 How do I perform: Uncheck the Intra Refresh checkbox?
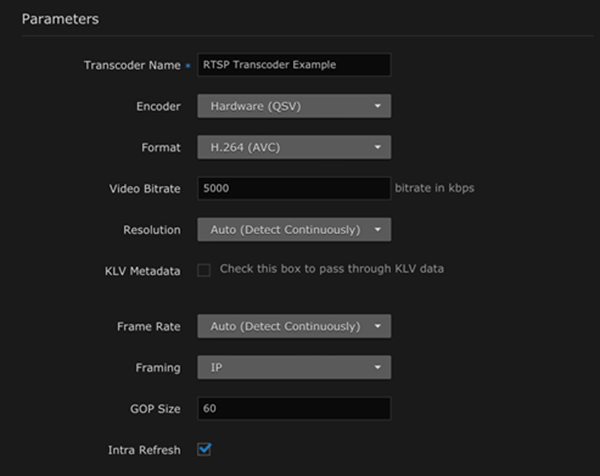pyautogui.click(x=204, y=449)
